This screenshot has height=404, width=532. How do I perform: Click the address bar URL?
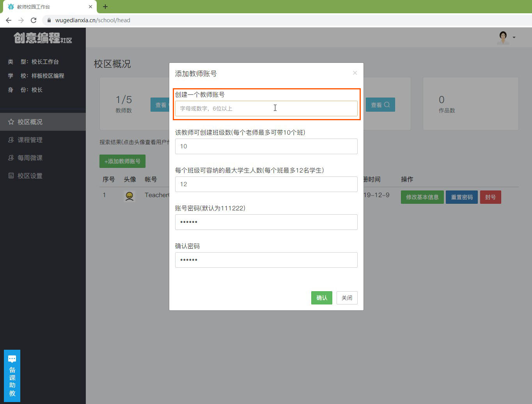[93, 20]
